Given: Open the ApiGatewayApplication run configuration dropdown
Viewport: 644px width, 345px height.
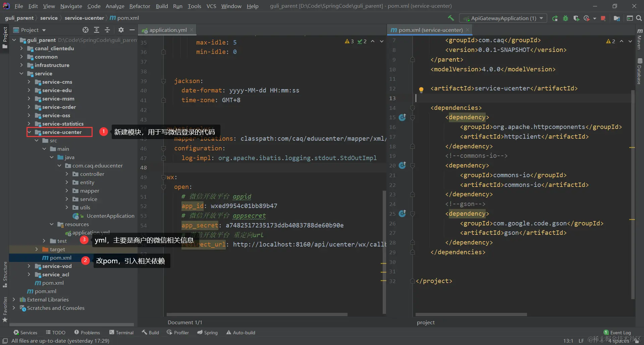Looking at the screenshot, I should coord(503,18).
